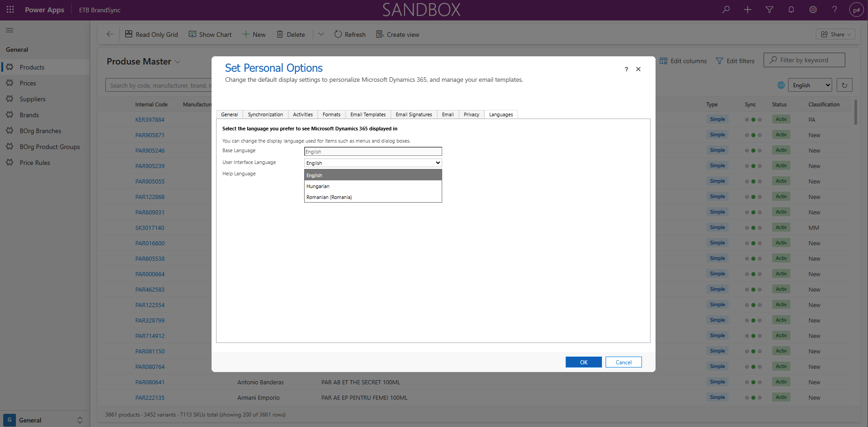
Task: Open the Produse Master view selector
Action: pos(143,62)
